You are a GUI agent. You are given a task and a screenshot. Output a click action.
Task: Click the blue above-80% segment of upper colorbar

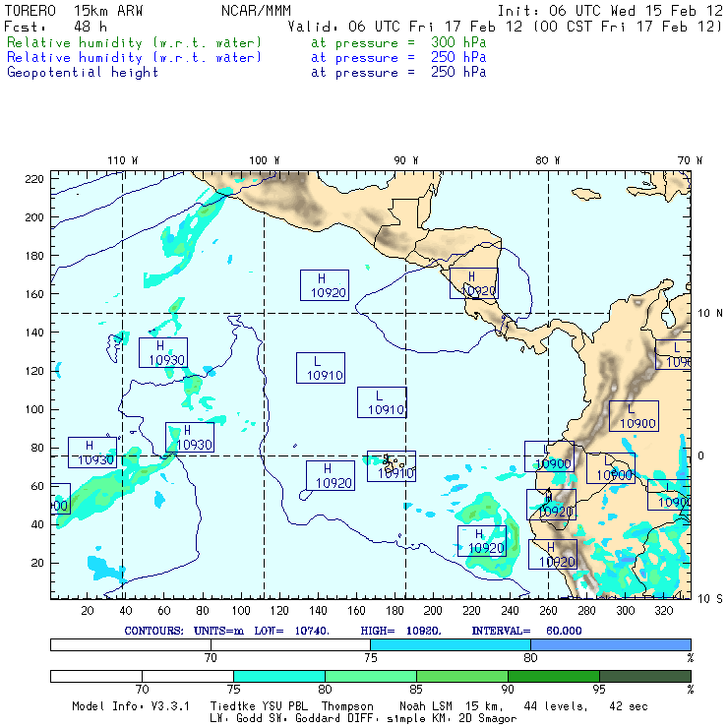click(x=611, y=644)
